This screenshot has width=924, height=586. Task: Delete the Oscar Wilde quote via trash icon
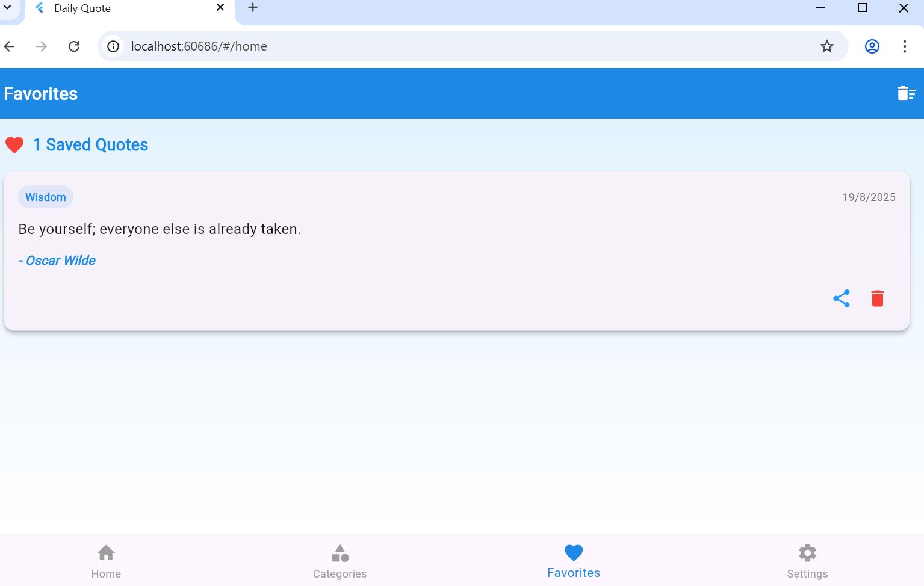pyautogui.click(x=877, y=298)
